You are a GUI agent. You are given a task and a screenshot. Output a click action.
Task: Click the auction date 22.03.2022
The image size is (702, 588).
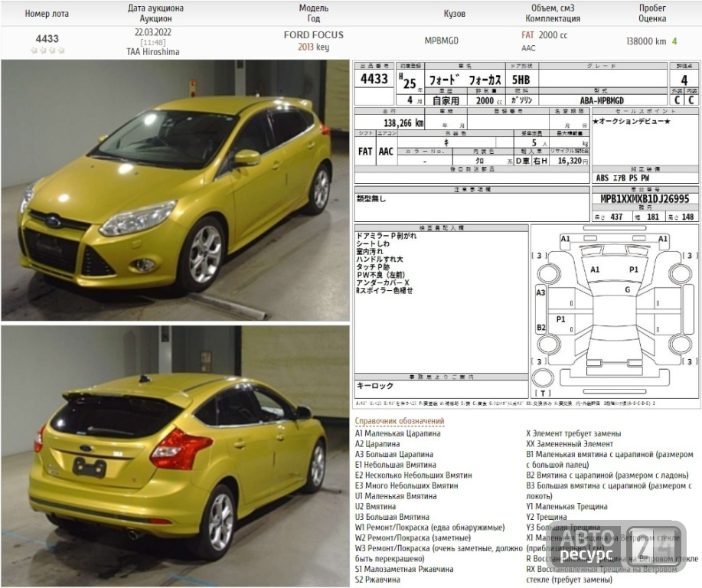click(x=152, y=32)
